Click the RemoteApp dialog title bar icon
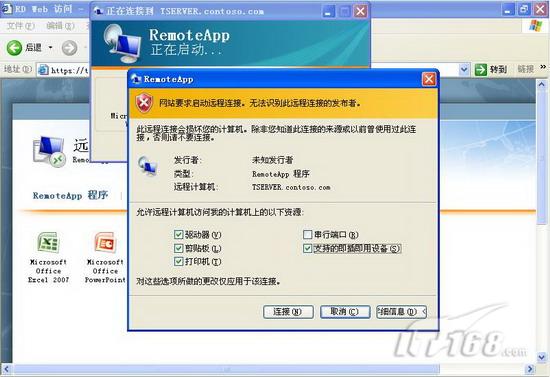Screen dimensions: 550x377 click(x=136, y=79)
